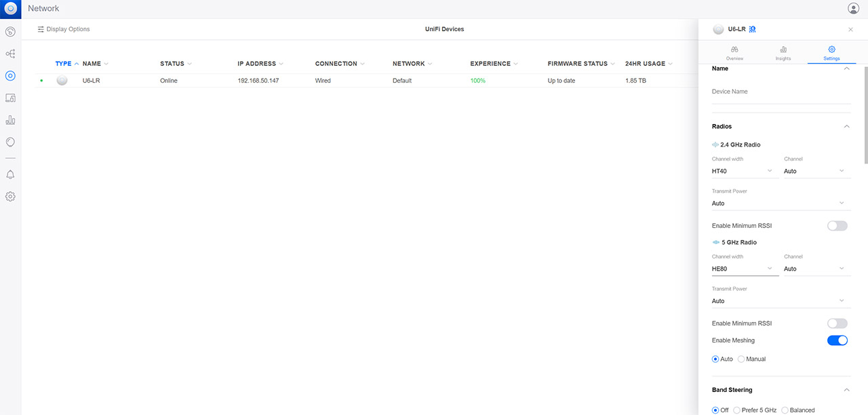
Task: Open 5 GHz Transmit Power dropdown
Action: point(781,301)
